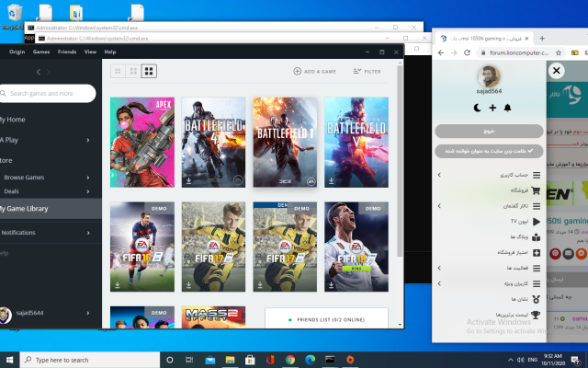Select My Game Library in sidebar
The width and height of the screenshot is (588, 368).
tap(28, 209)
